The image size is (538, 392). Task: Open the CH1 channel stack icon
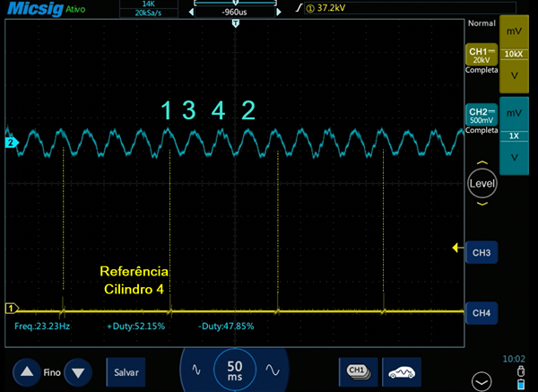[358, 370]
